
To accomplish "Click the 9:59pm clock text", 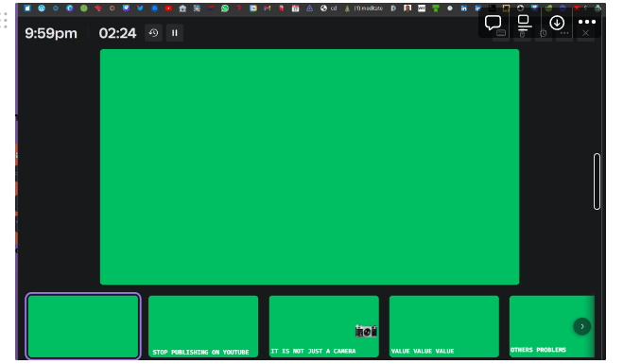I will coord(51,33).
